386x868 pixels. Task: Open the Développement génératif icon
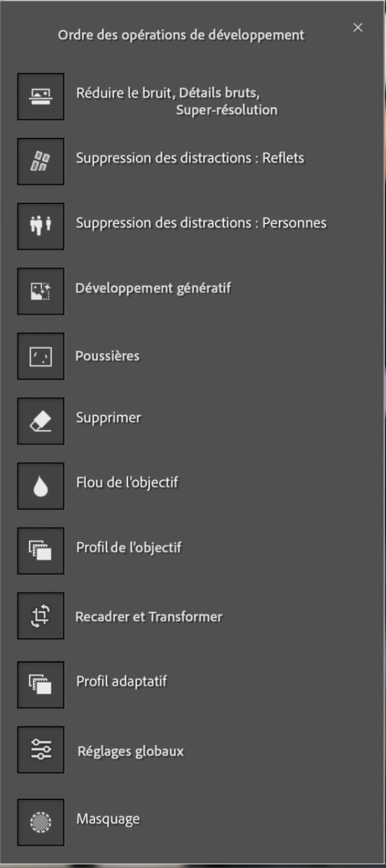(41, 291)
